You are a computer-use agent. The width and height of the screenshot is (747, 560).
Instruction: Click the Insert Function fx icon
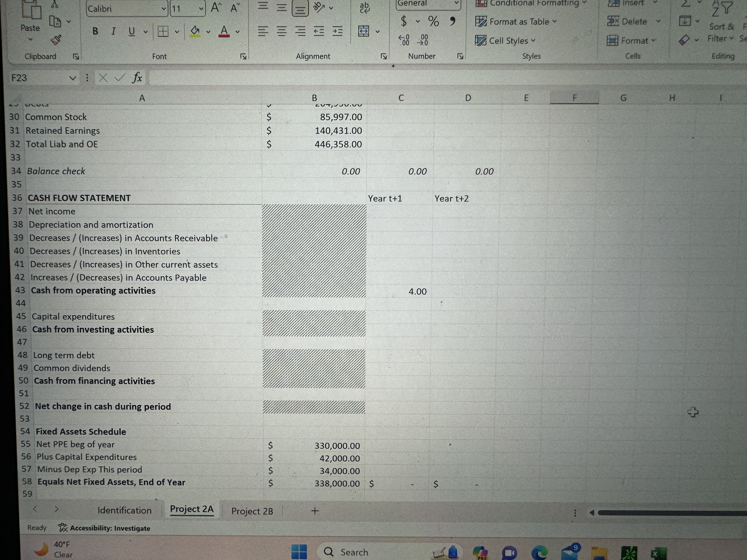pyautogui.click(x=137, y=78)
